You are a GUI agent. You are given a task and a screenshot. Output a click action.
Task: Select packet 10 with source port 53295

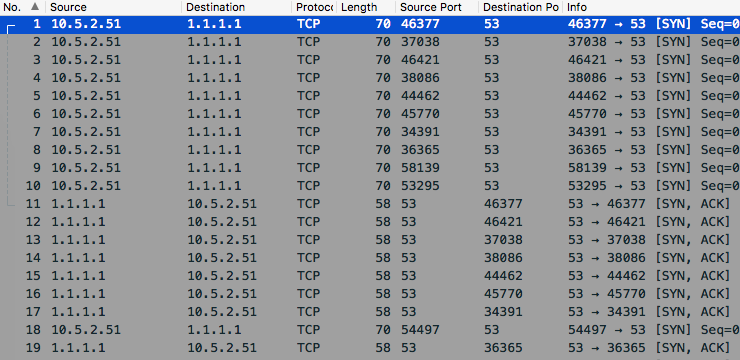(x=370, y=185)
